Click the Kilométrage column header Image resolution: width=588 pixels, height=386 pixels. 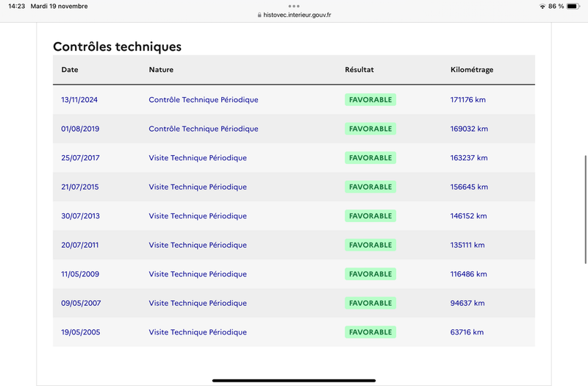click(472, 70)
